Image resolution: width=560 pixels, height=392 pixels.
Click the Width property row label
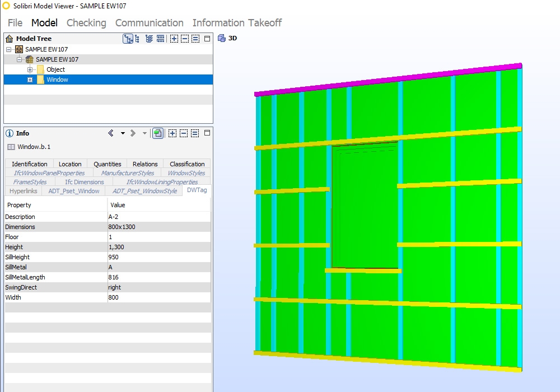[13, 297]
